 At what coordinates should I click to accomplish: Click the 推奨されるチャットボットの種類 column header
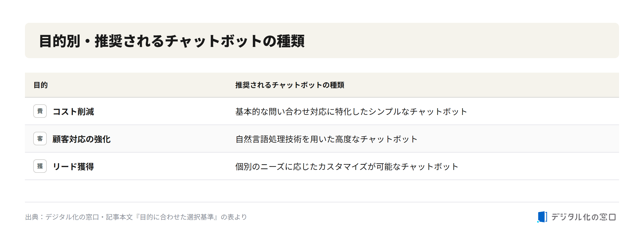290,85
